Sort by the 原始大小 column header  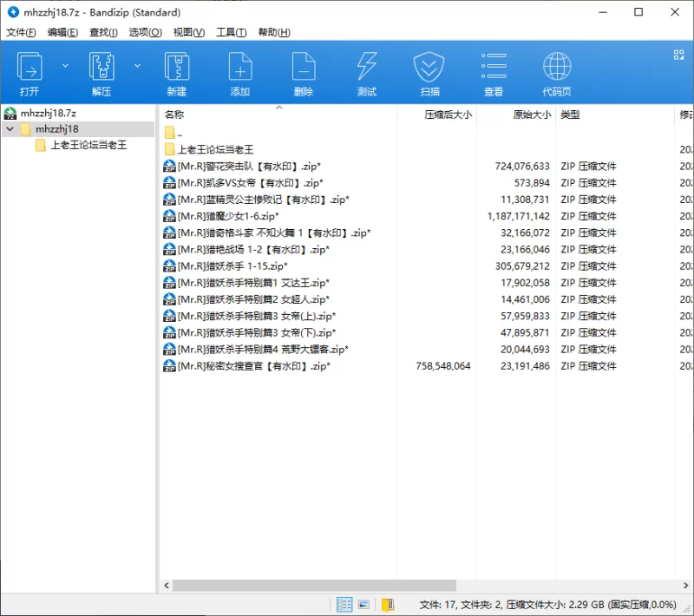pyautogui.click(x=532, y=115)
